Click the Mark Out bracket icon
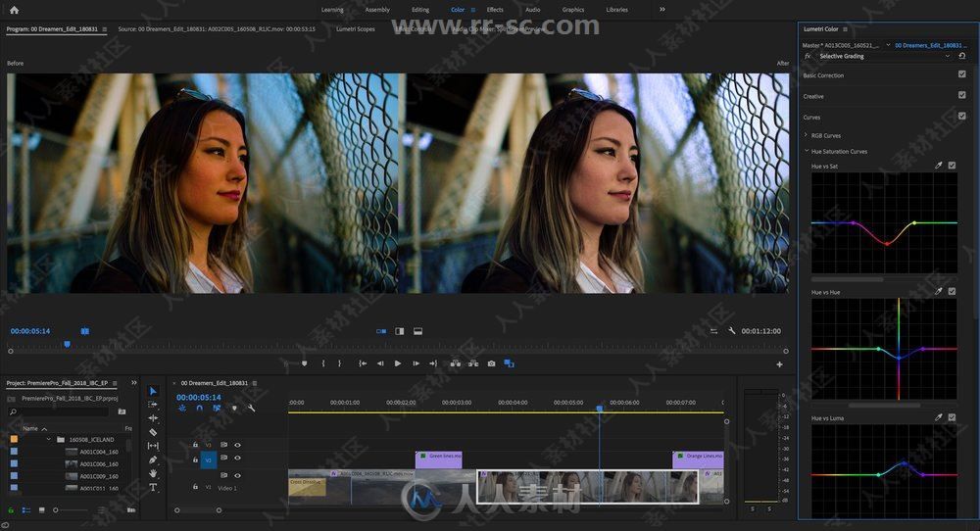 (x=339, y=362)
